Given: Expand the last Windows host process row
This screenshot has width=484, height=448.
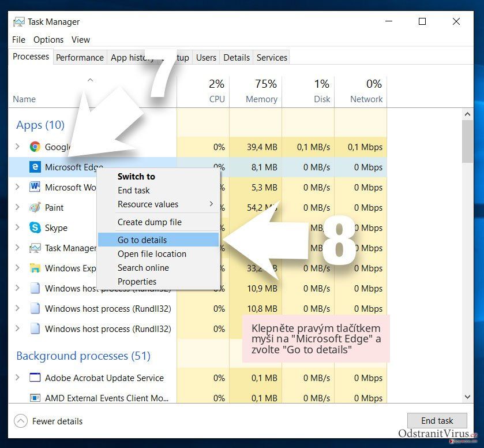Looking at the screenshot, I should (x=17, y=328).
